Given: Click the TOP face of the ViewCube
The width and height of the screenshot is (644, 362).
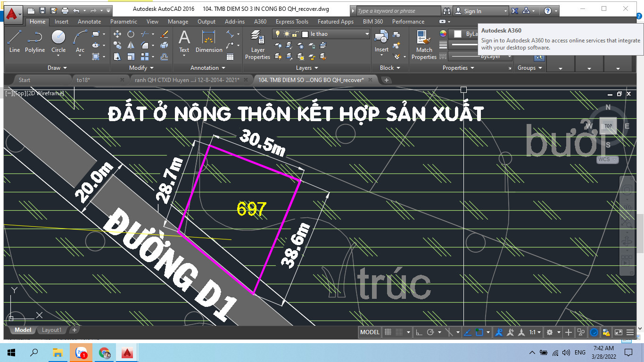Looking at the screenshot, I should 608,126.
